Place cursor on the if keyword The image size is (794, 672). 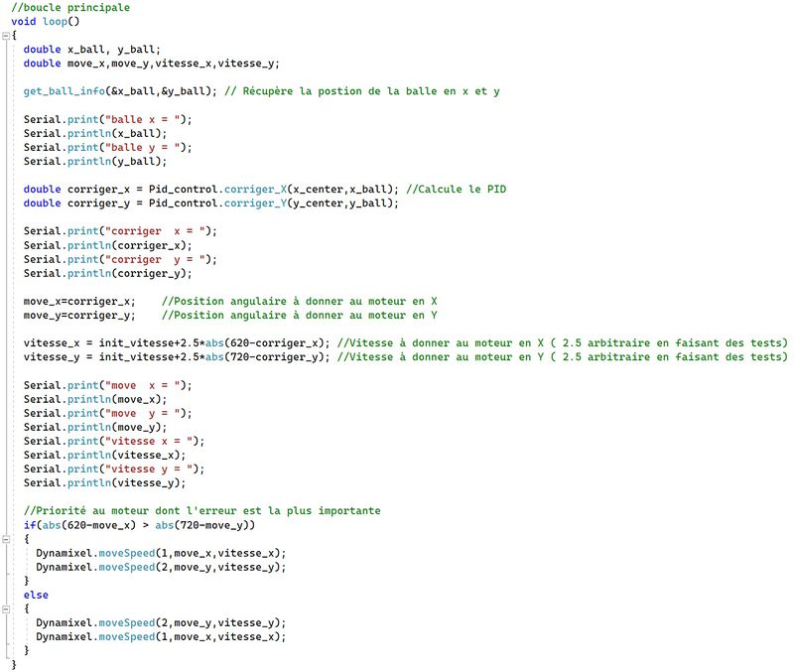coord(30,524)
